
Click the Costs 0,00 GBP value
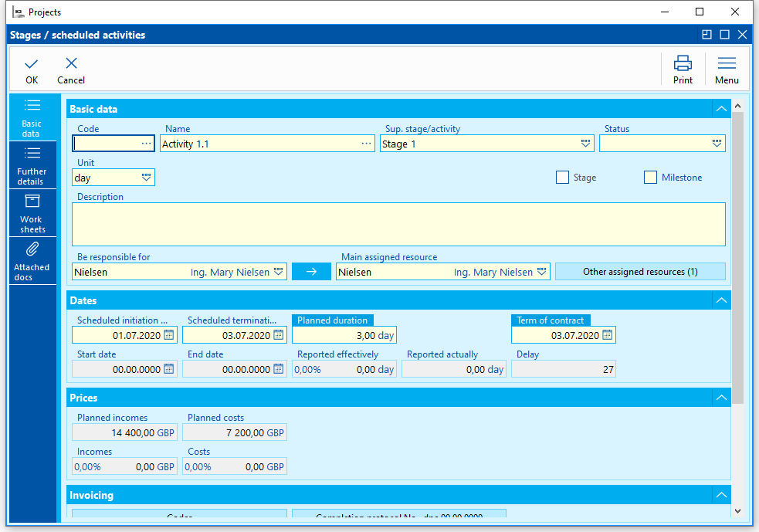pyautogui.click(x=235, y=466)
